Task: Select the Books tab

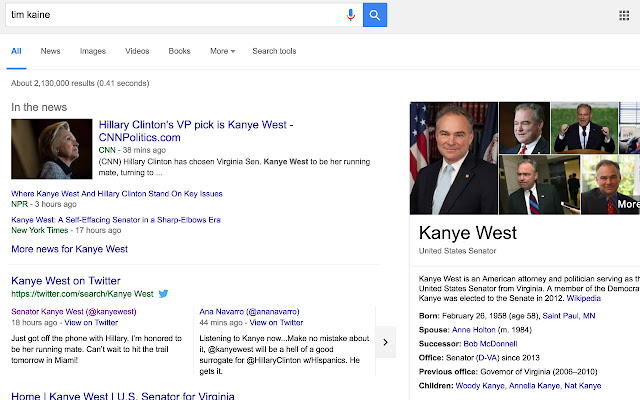Action: point(180,50)
